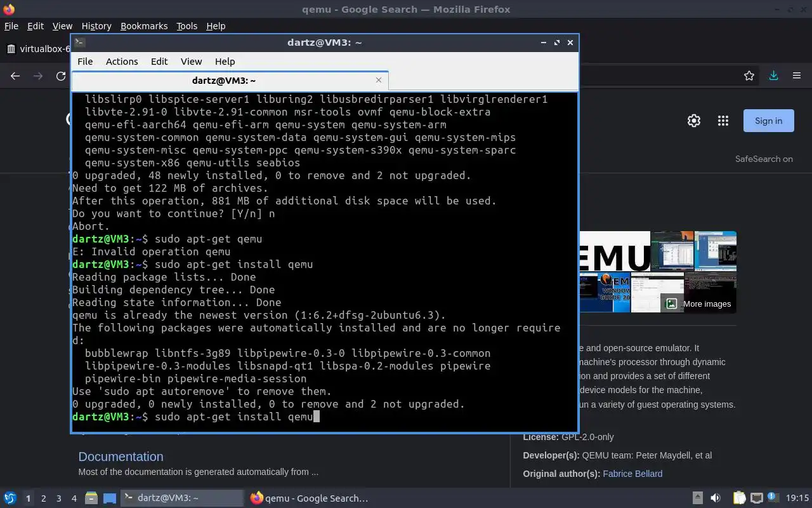Click 'Abort.' line in terminal output

[91, 226]
